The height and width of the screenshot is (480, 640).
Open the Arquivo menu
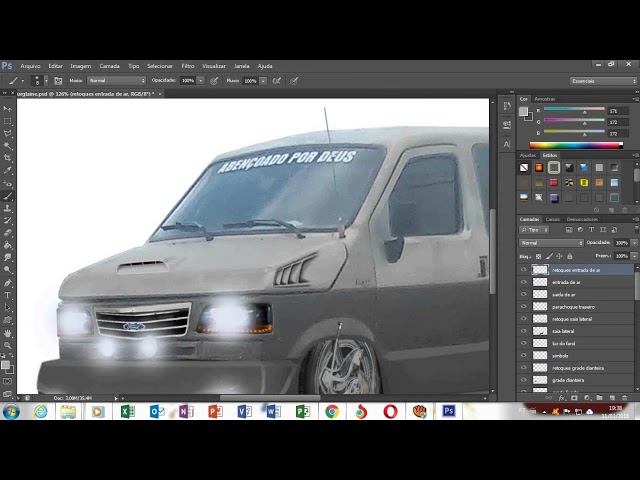pyautogui.click(x=30, y=66)
